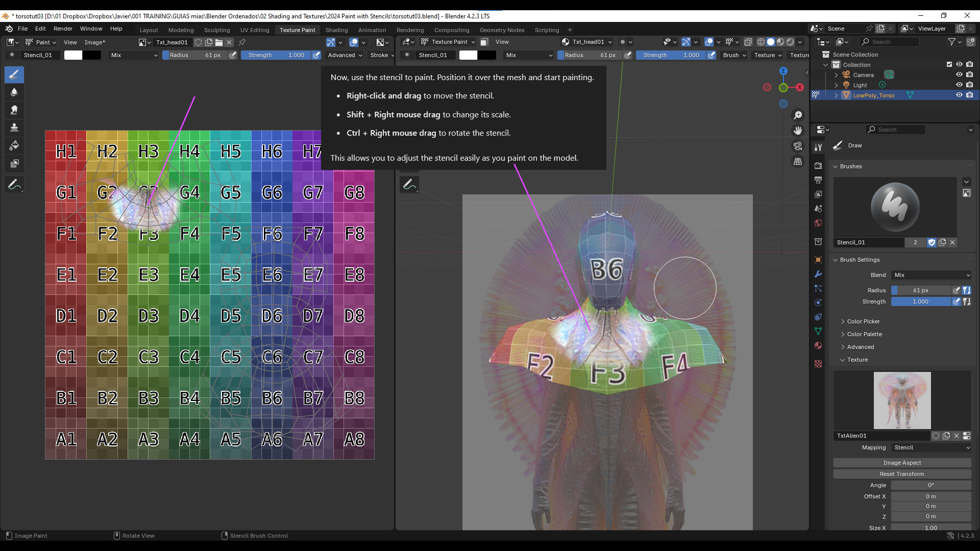This screenshot has height=551, width=980.
Task: Open the Image* menu in image editor
Action: click(95, 42)
